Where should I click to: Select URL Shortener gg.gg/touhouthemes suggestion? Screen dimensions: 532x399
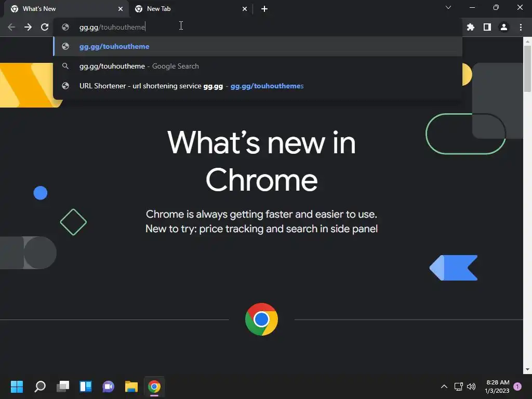click(258, 86)
